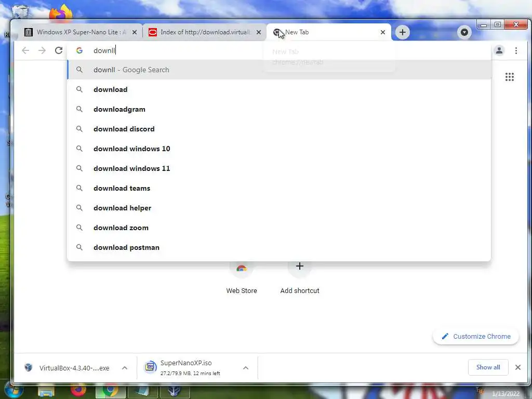
Task: Reload the page with the refresh icon
Action: (x=59, y=50)
